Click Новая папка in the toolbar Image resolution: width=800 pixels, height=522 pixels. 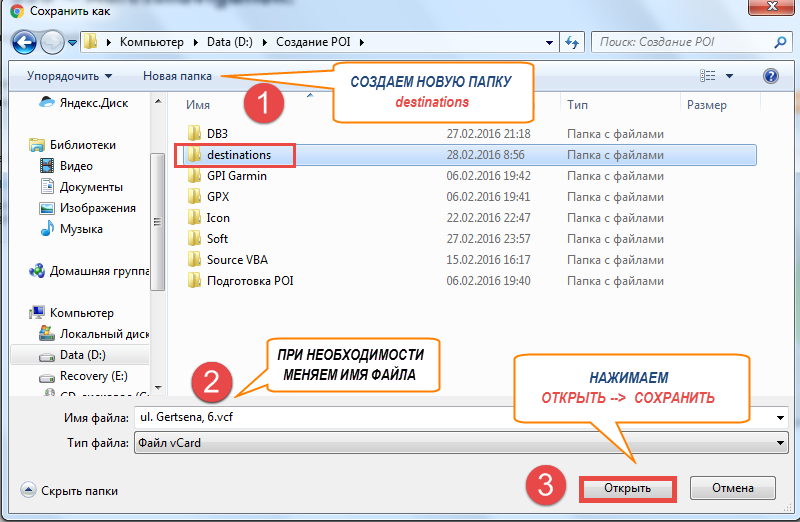click(177, 76)
